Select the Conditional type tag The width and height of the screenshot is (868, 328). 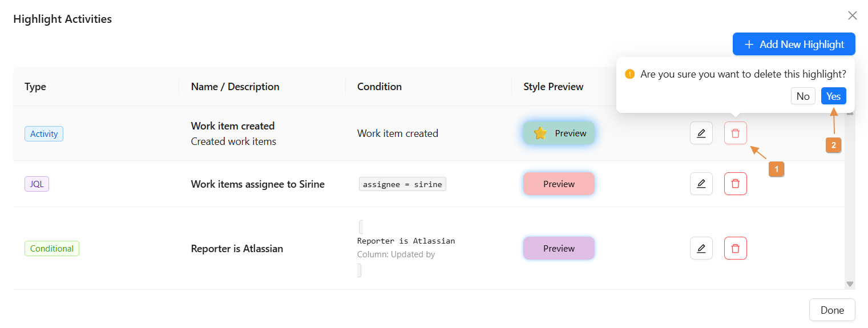(x=52, y=249)
